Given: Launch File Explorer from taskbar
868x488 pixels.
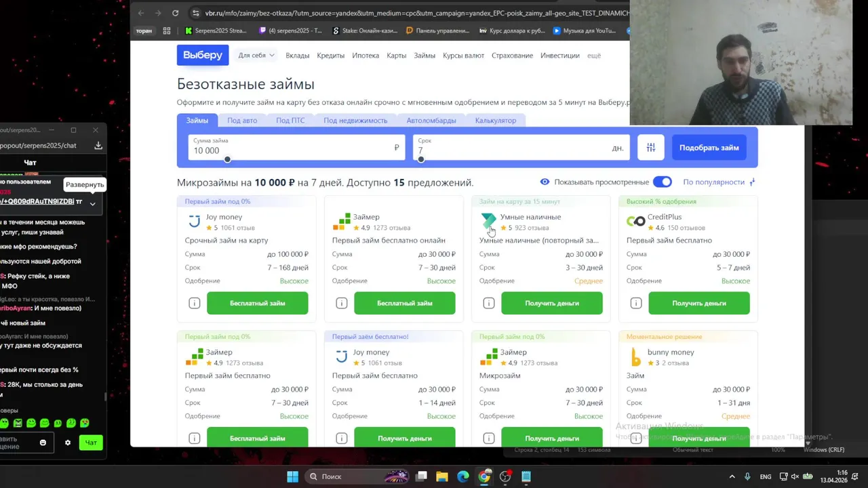Looking at the screenshot, I should pos(441,476).
